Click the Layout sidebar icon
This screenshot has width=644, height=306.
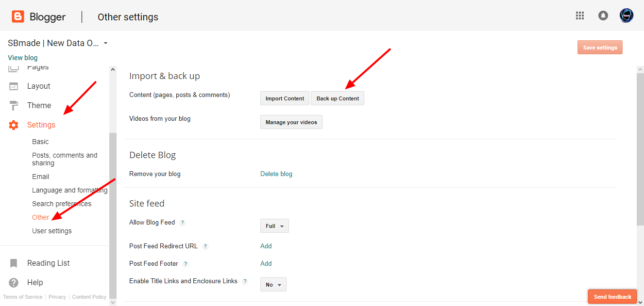(x=13, y=86)
